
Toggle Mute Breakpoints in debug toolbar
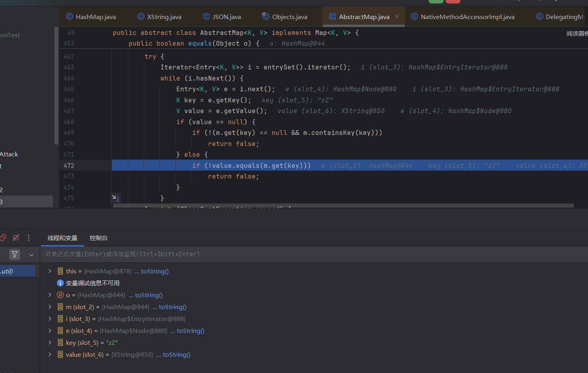16,238
